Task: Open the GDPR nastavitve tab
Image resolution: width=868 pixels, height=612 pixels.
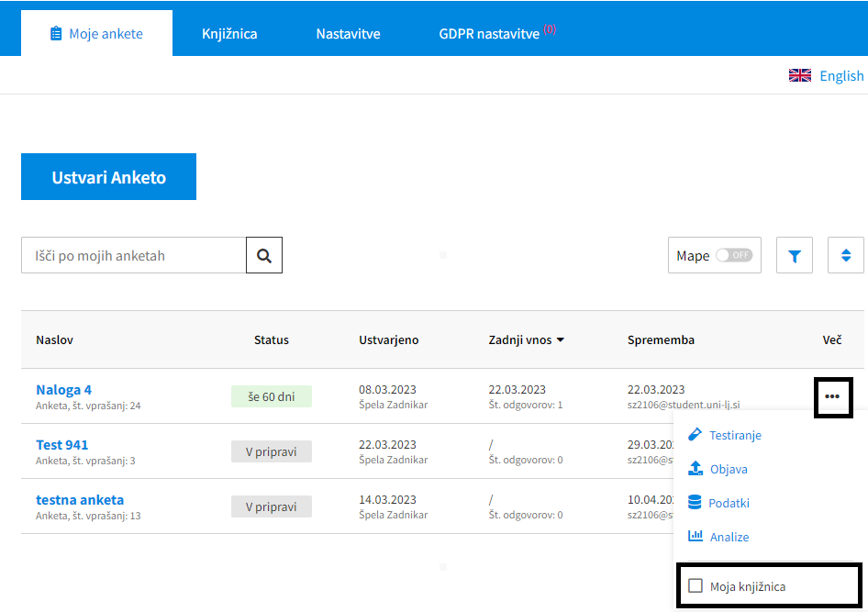Action: coord(497,33)
